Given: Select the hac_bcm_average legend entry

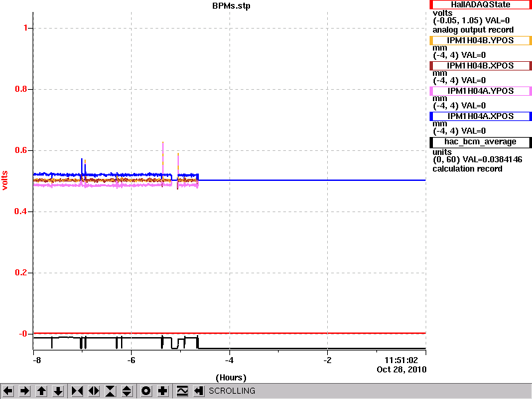Looking at the screenshot, I should pos(480,142).
